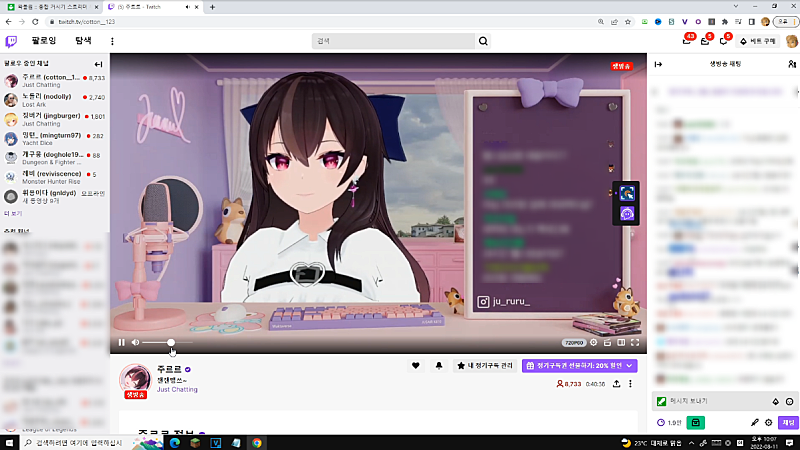Click the heart follow button

pos(415,366)
